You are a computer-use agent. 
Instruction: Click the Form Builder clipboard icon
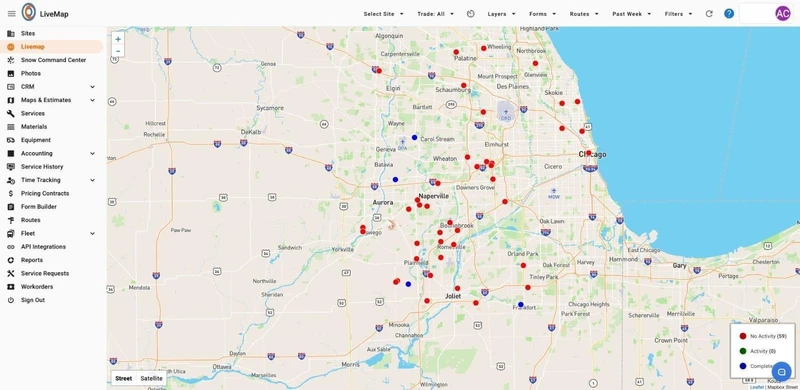[11, 207]
